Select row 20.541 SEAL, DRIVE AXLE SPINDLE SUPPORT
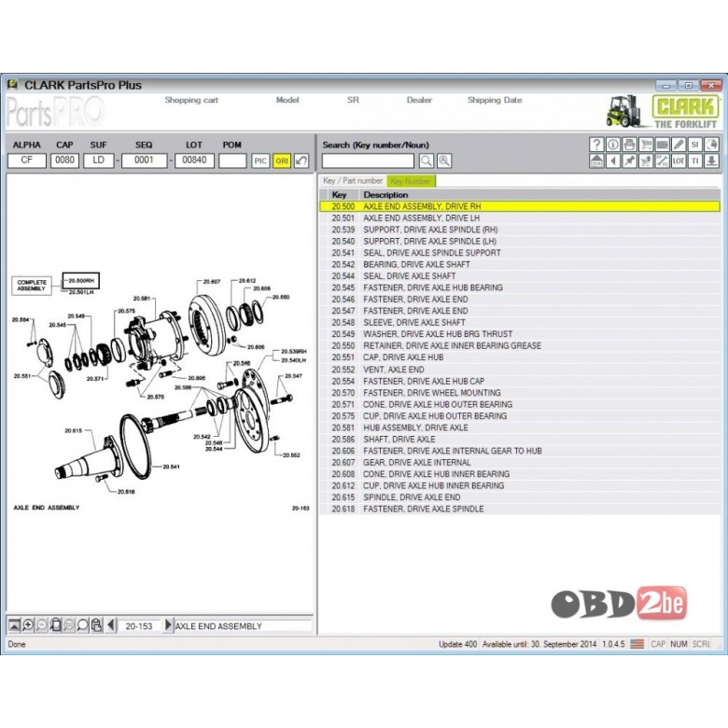The height and width of the screenshot is (728, 728). [x=520, y=253]
